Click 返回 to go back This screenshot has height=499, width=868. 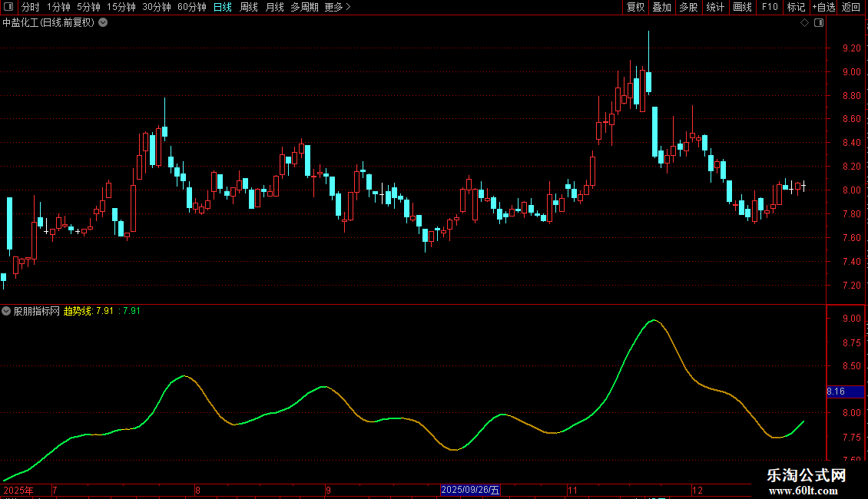pyautogui.click(x=851, y=7)
